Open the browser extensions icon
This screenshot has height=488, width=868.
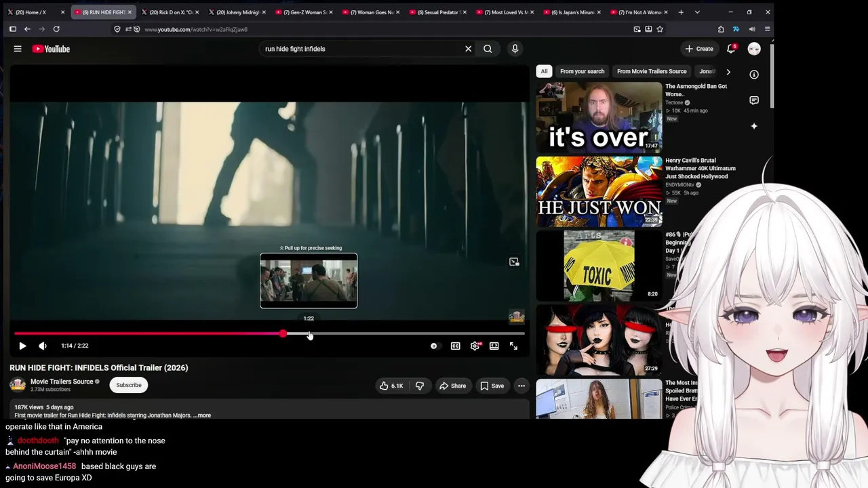(x=721, y=29)
